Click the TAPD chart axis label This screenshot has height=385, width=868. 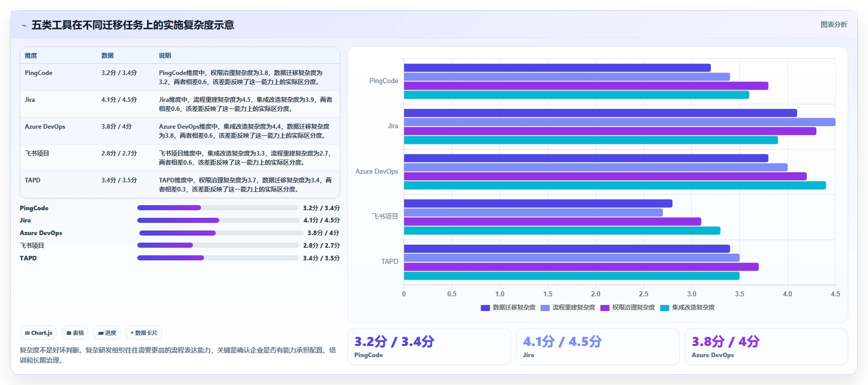390,262
